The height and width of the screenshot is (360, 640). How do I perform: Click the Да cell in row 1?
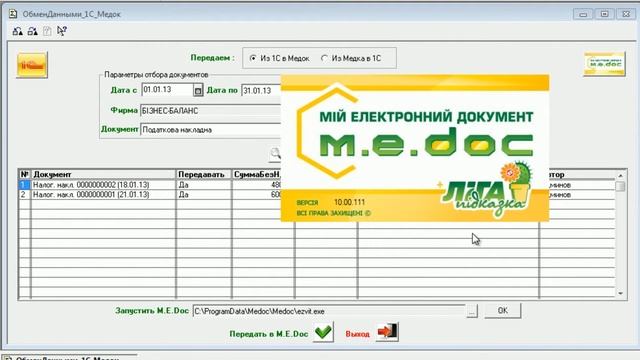click(x=204, y=185)
